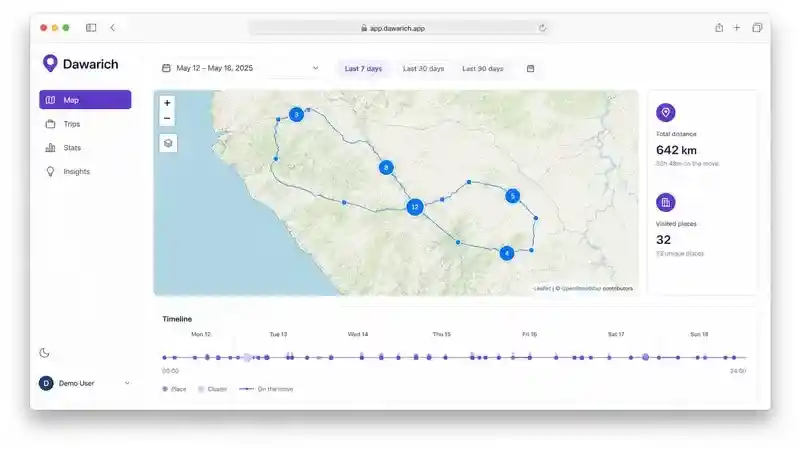Open the date range dropdown
This screenshot has width=800, height=450.
click(x=240, y=68)
